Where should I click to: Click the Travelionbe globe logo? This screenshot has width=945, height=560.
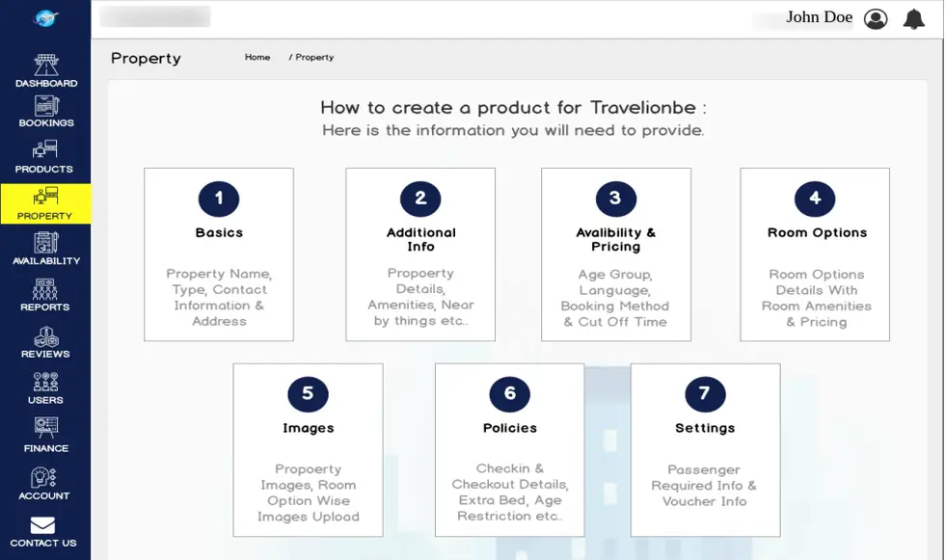(45, 18)
